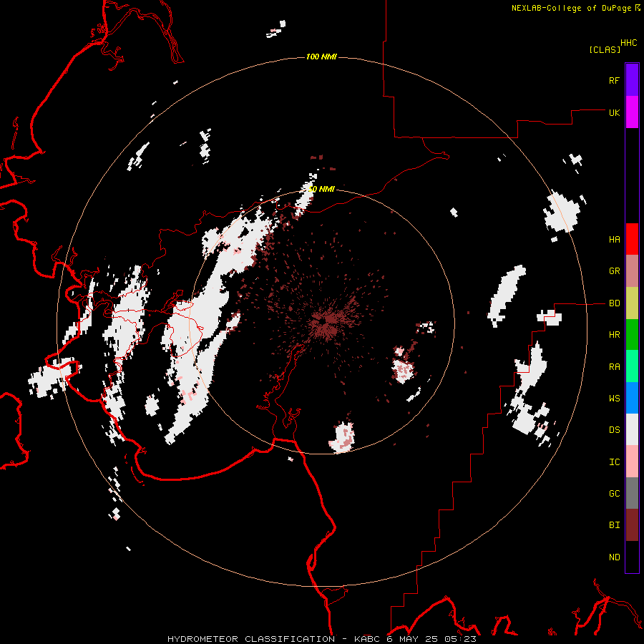Click the 'UK' legend label
The width and height of the screenshot is (644, 644).
click(614, 112)
